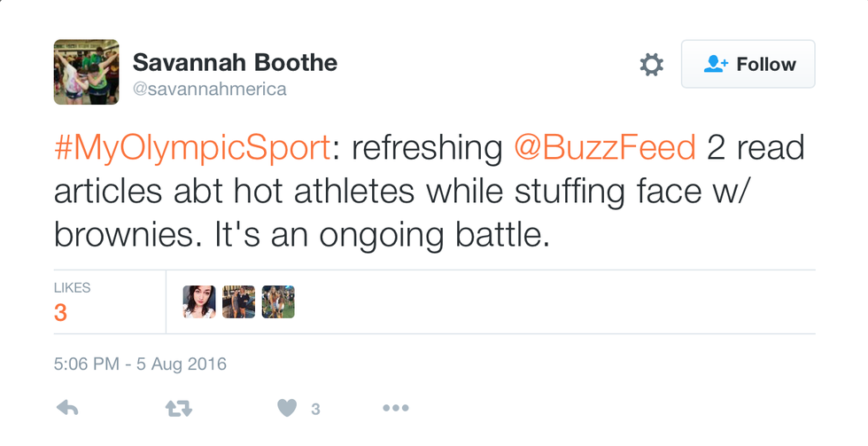Retweet this tweet using the retweet icon
This screenshot has height=446, width=868.
point(178,409)
